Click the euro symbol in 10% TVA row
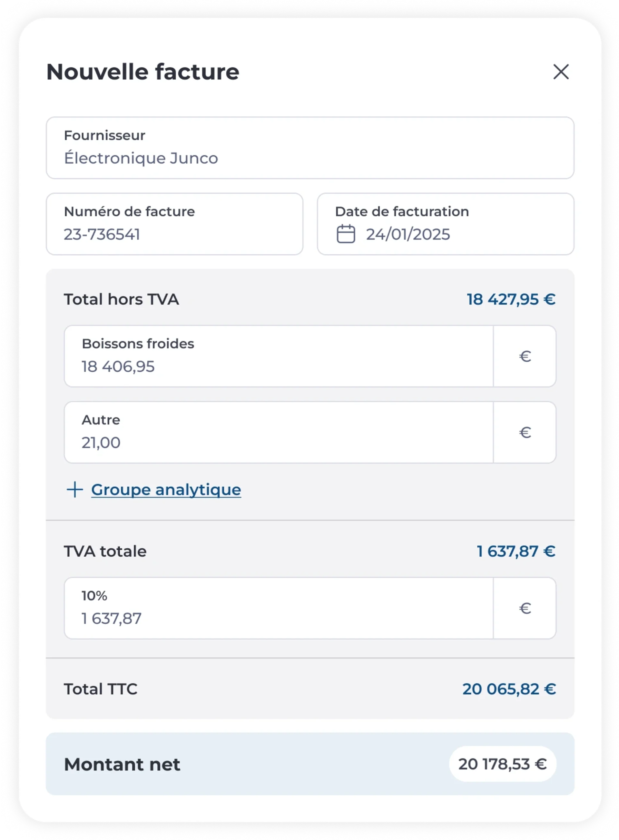 (x=525, y=608)
